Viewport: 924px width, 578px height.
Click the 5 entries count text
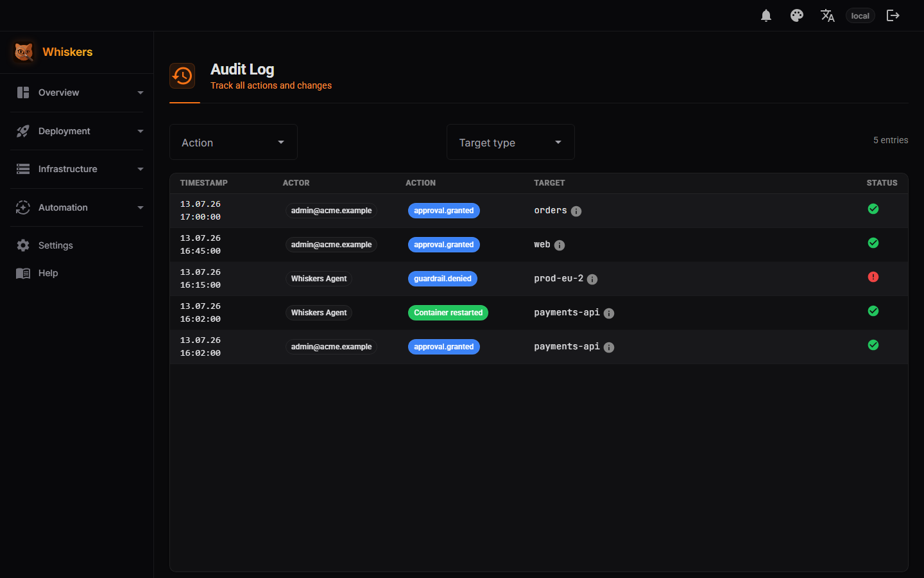(x=891, y=140)
